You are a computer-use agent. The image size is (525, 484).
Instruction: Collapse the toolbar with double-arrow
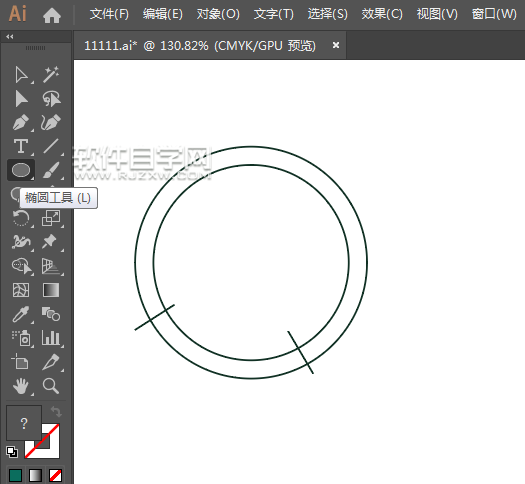pos(10,36)
